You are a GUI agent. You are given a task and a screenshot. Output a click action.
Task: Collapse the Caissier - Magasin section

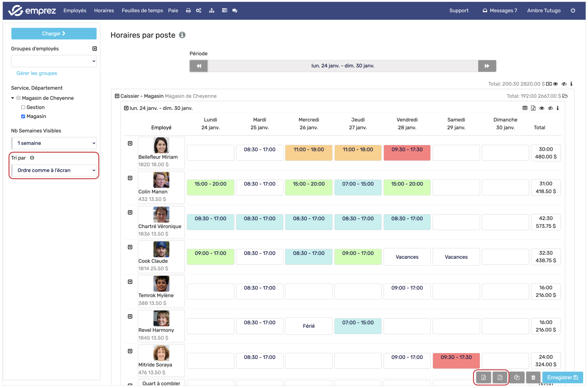[x=117, y=96]
